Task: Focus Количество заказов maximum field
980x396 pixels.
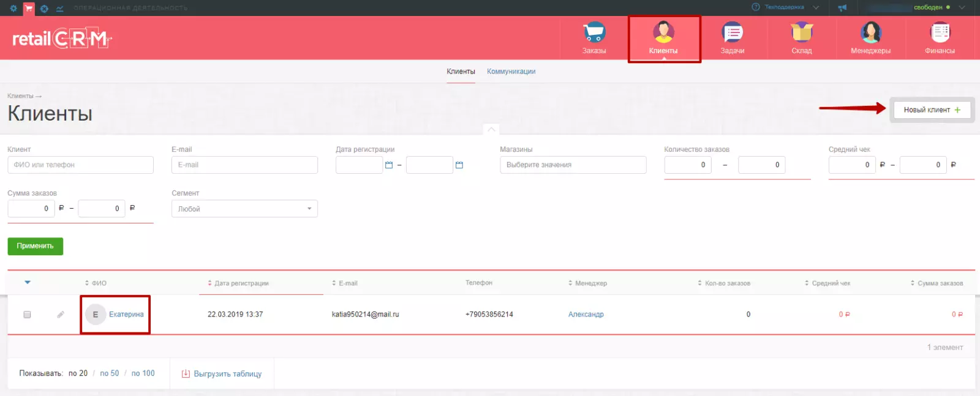Action: [x=762, y=165]
